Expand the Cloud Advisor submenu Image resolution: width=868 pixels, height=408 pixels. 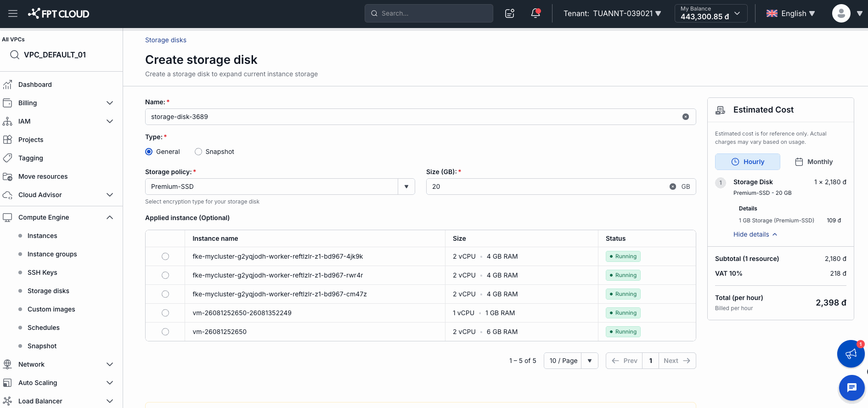[110, 195]
